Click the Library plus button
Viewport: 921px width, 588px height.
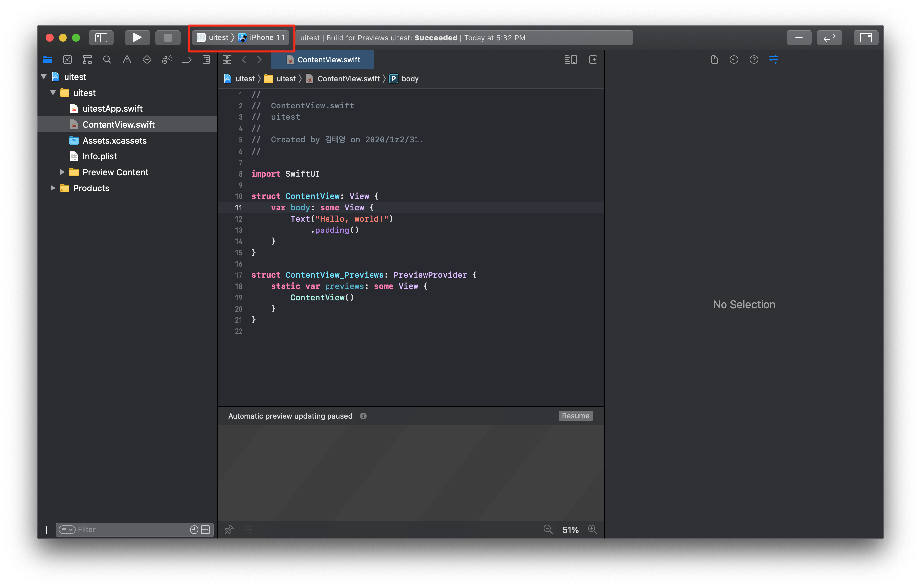click(799, 37)
